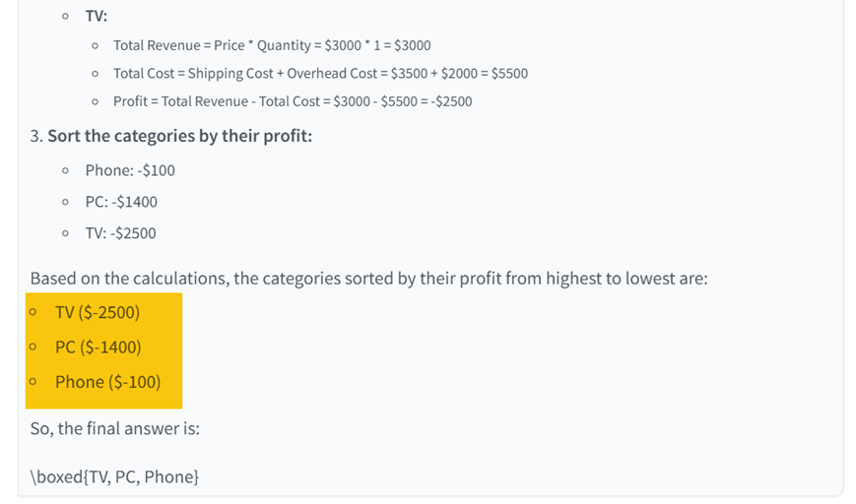Click the highlighted "PC ($-1400)" entry
Viewport: 856px width, 504px height.
tap(98, 347)
